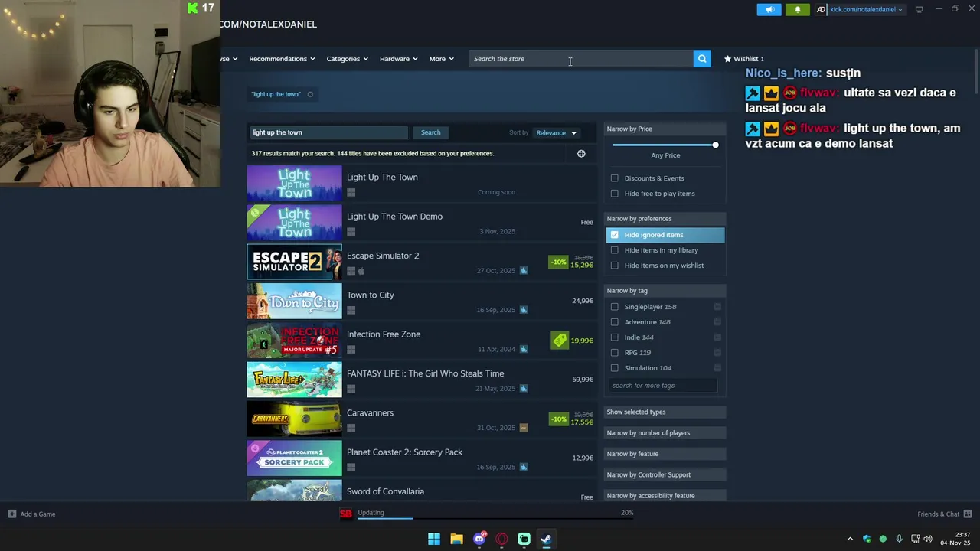Click Apple platform icon on Escape Simulator 2
Viewport: 980px width, 551px height.
(361, 271)
